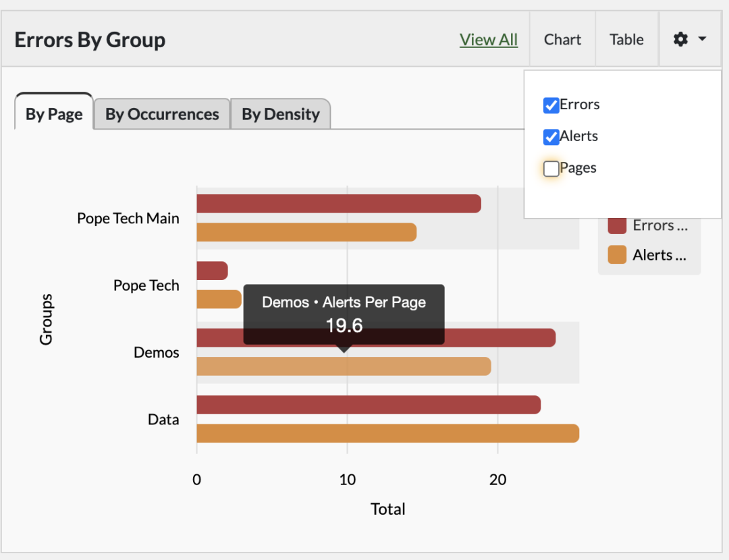Uncheck the Alerts option
Screen dimensions: 729x560
click(551, 136)
